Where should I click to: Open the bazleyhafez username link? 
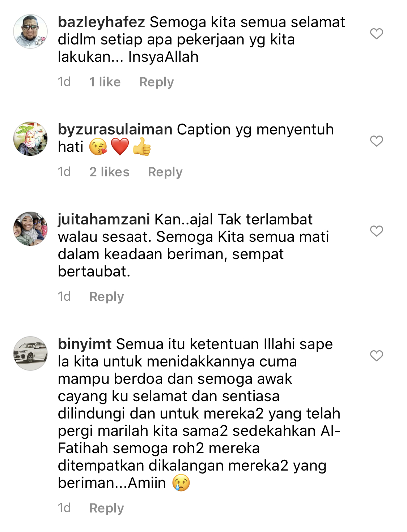(102, 22)
